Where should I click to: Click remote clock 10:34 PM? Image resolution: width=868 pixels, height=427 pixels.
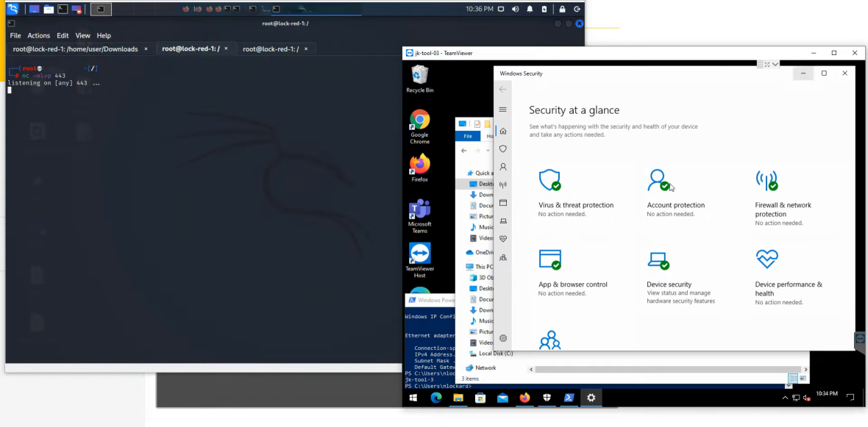tap(826, 394)
